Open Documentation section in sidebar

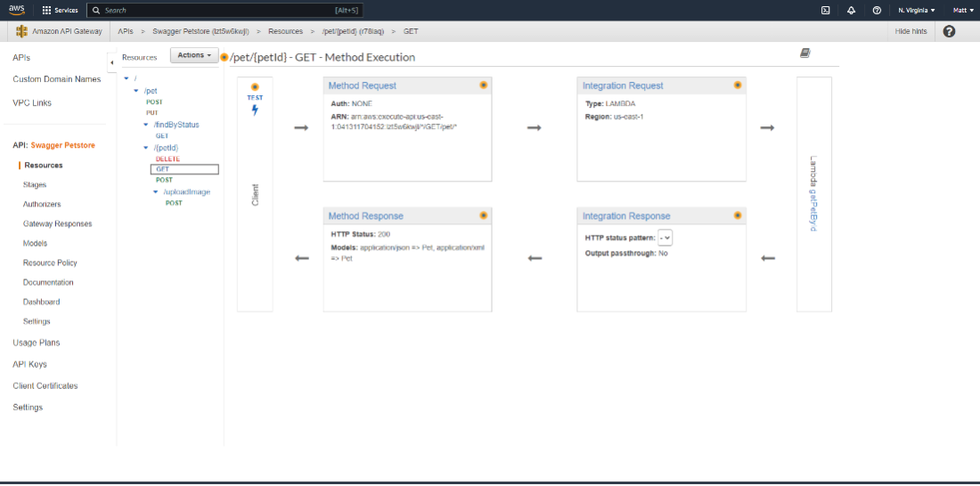48,282
